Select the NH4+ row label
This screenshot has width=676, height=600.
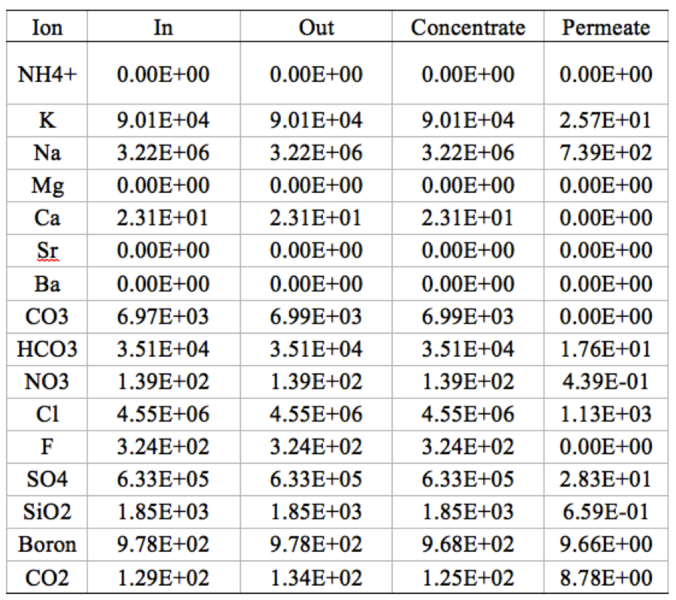[47, 75]
